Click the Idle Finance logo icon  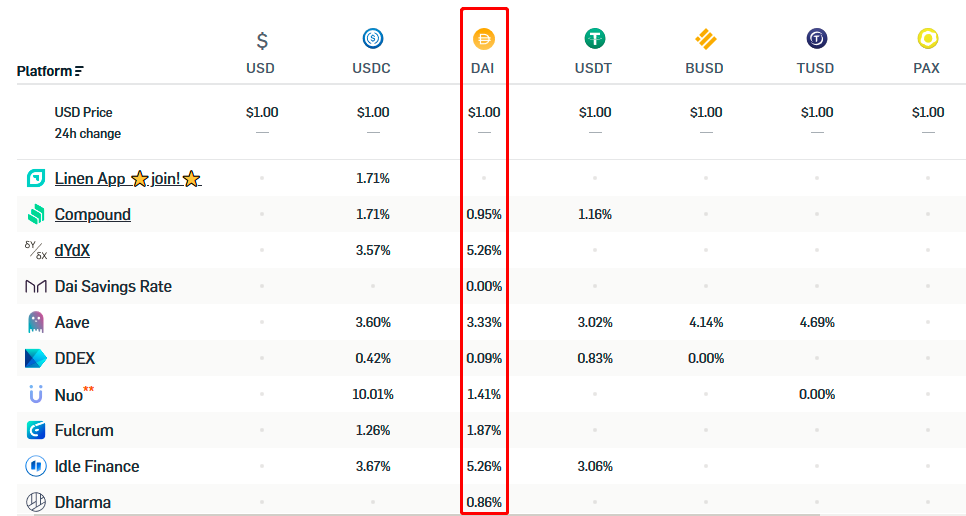[36, 466]
